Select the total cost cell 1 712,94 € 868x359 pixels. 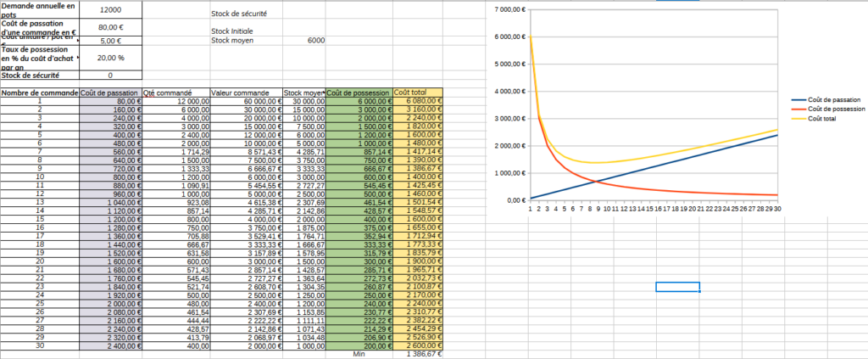tap(418, 235)
